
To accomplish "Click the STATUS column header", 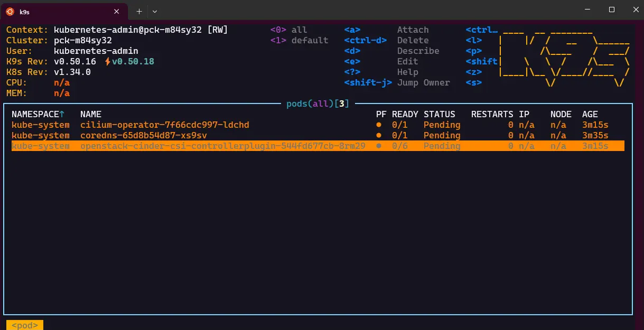I will pos(439,114).
